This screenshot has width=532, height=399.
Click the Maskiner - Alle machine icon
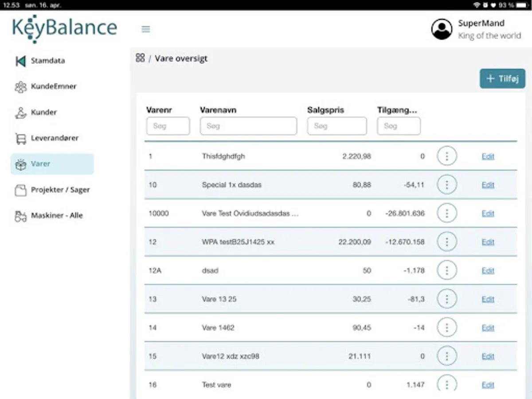tap(20, 216)
